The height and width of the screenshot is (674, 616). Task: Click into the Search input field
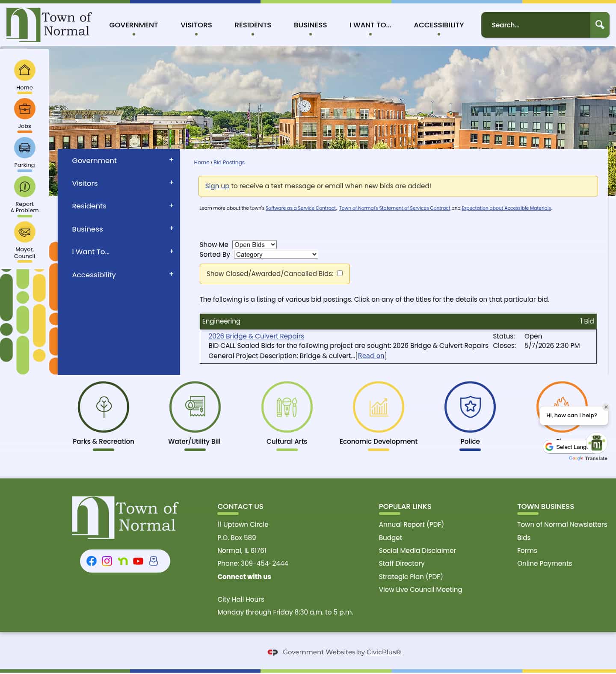click(536, 25)
